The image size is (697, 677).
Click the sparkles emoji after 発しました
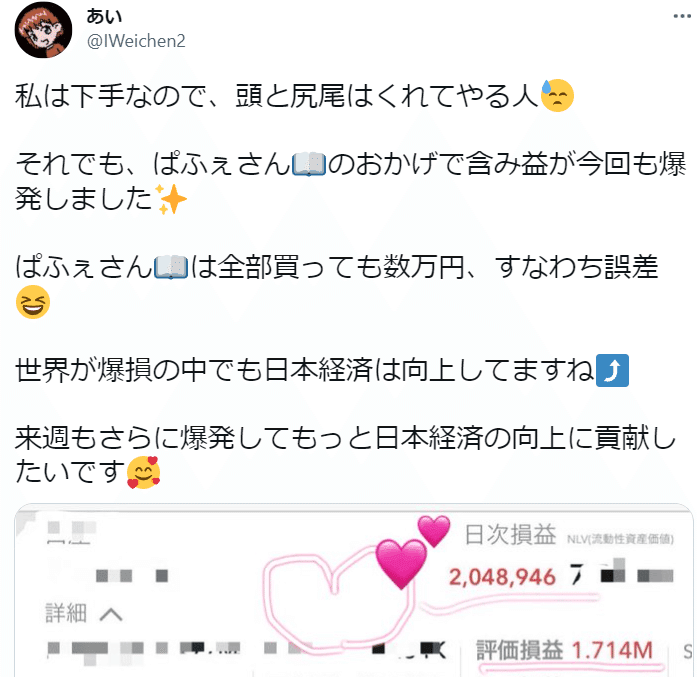[x=171, y=199]
